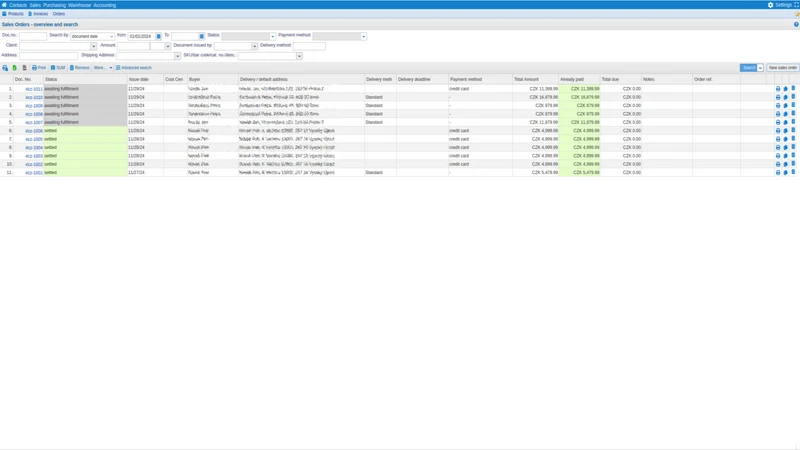This screenshot has width=800, height=450.
Task: Open the Warehouse menu
Action: (80, 5)
